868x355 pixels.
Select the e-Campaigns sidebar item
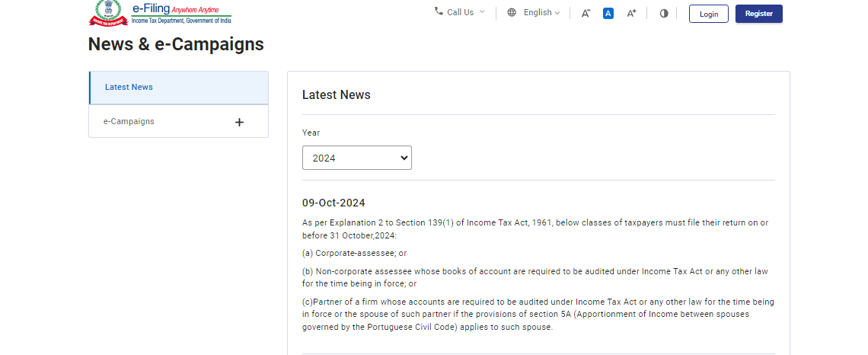pyautogui.click(x=129, y=121)
